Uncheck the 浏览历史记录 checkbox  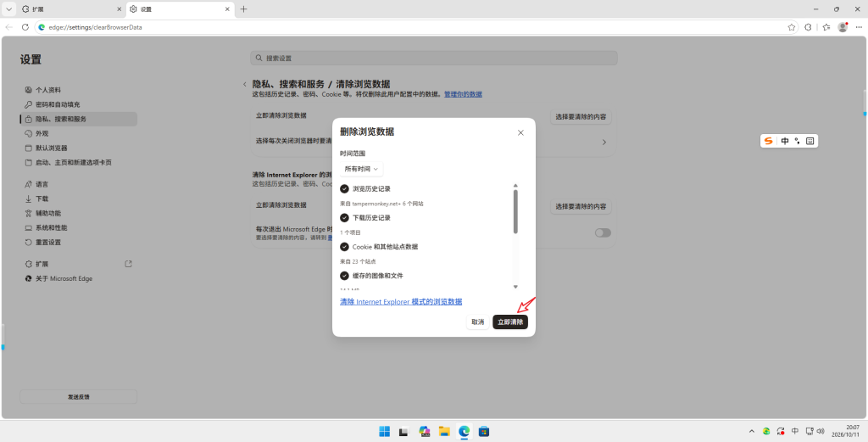click(344, 189)
